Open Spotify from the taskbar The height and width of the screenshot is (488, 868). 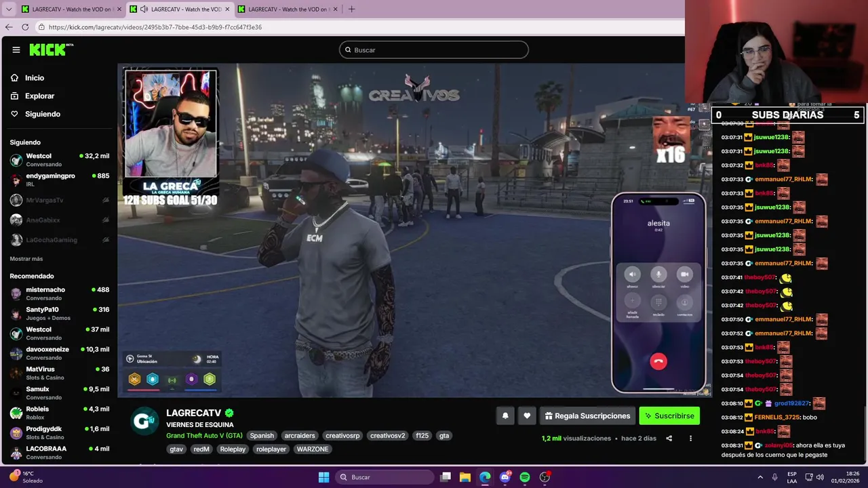[525, 477]
